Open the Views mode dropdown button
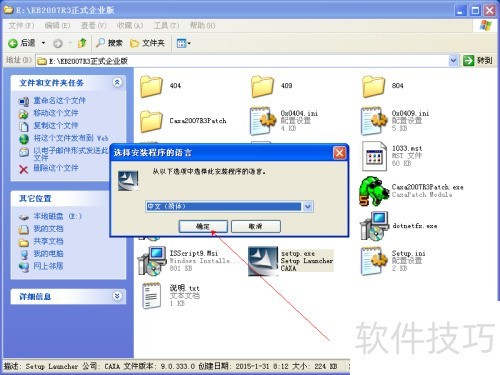This screenshot has height=375, width=500. pos(184,43)
